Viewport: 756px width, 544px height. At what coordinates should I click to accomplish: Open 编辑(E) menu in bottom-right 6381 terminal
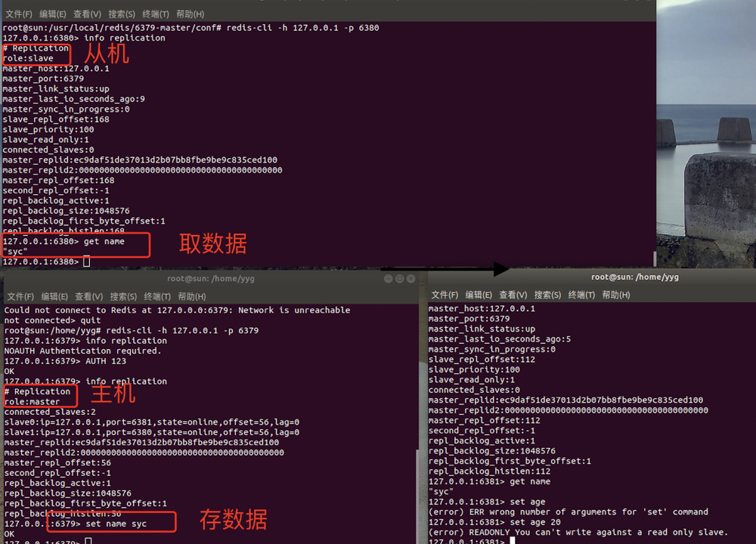pos(479,295)
